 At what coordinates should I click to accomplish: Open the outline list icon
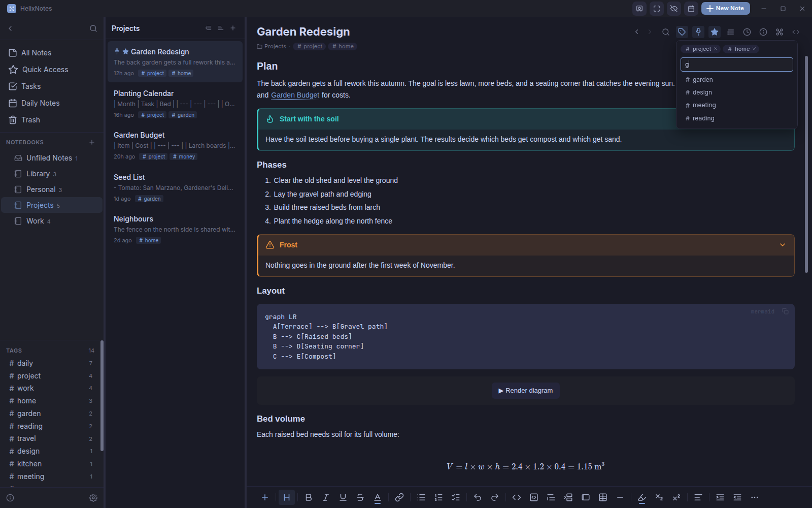[731, 32]
